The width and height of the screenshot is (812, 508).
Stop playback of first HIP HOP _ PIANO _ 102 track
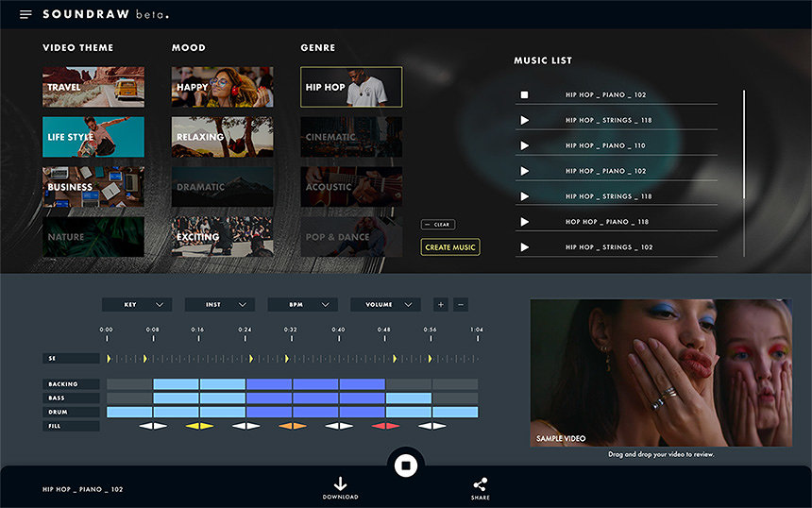click(x=524, y=94)
